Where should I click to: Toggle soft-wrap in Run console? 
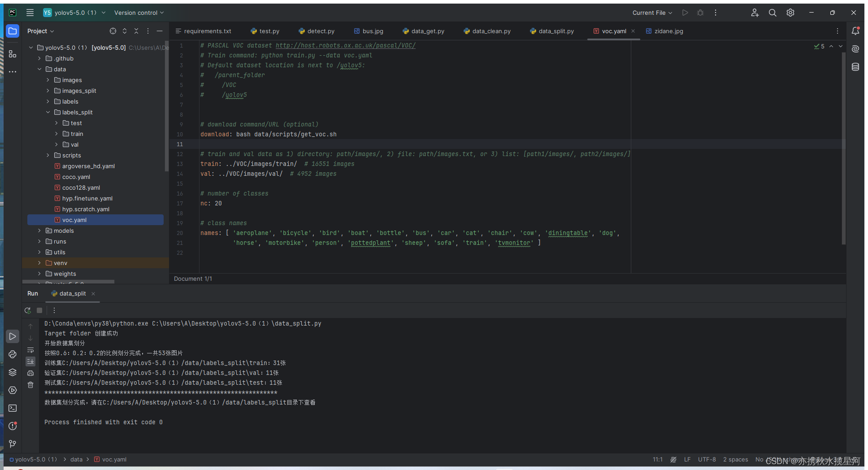(x=30, y=350)
